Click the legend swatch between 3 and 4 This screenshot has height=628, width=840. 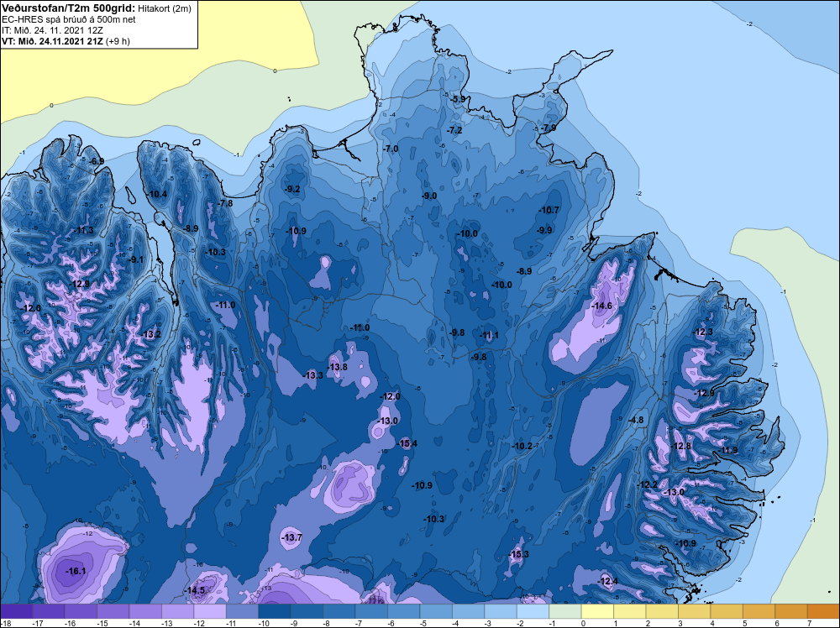(695, 611)
